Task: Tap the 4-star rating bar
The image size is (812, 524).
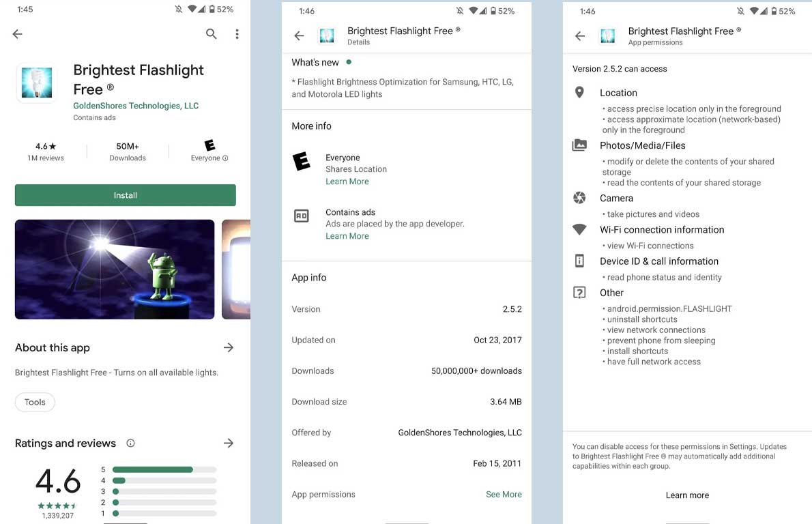Action: click(x=164, y=480)
